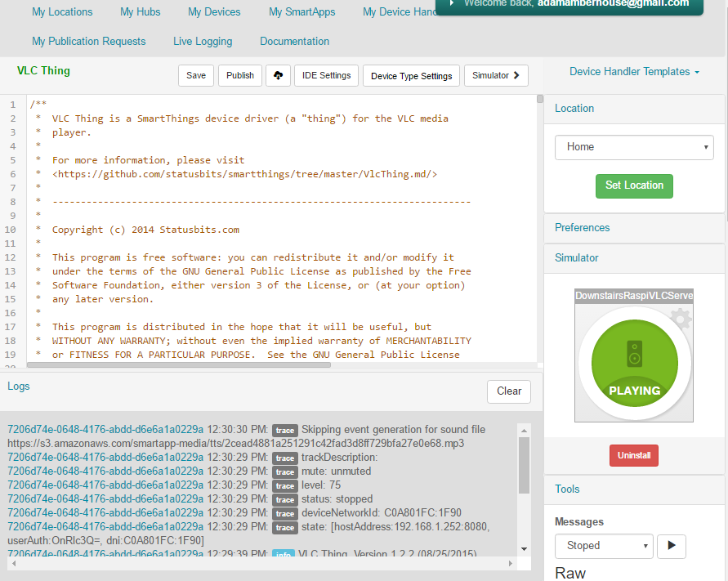Open My Publication Requests

(x=89, y=42)
